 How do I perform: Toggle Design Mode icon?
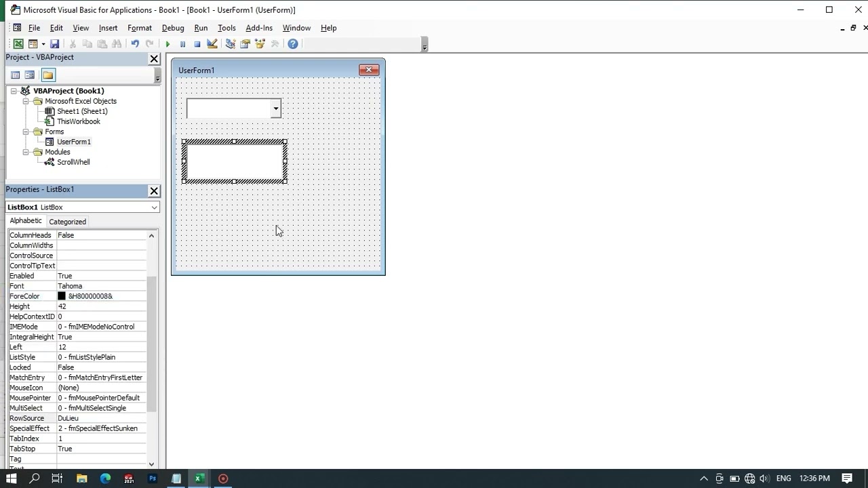tap(212, 44)
